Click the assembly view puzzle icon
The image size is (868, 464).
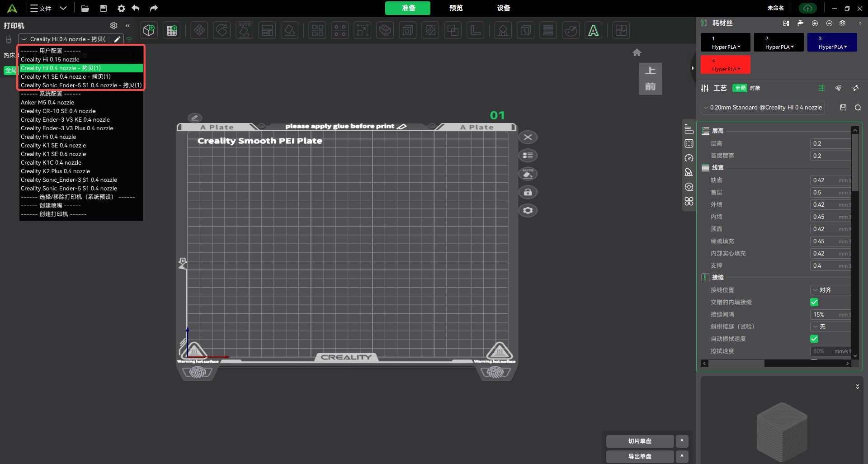pyautogui.click(x=621, y=30)
